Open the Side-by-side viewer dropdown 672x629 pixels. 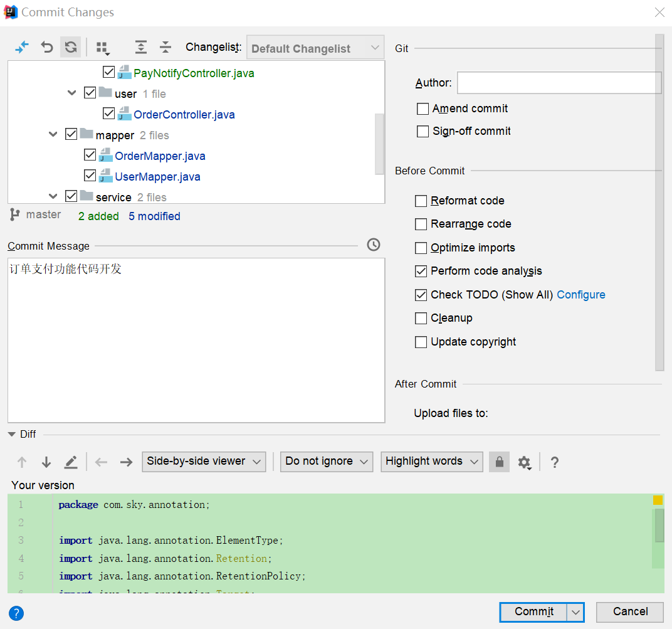tap(204, 462)
